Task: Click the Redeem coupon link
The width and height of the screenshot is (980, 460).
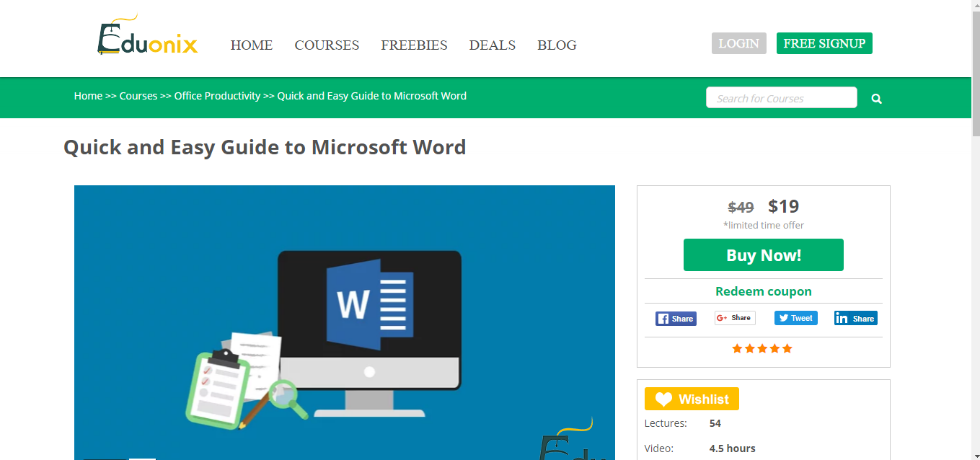Action: pos(764,291)
